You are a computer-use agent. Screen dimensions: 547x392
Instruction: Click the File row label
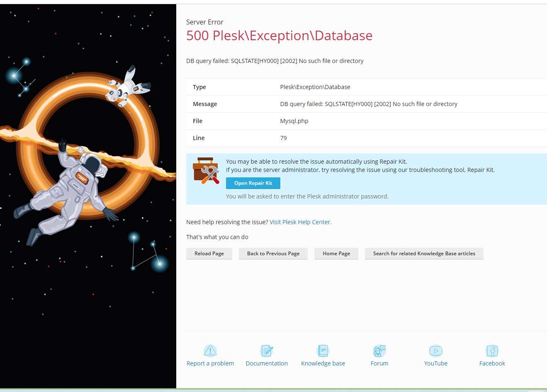(198, 121)
